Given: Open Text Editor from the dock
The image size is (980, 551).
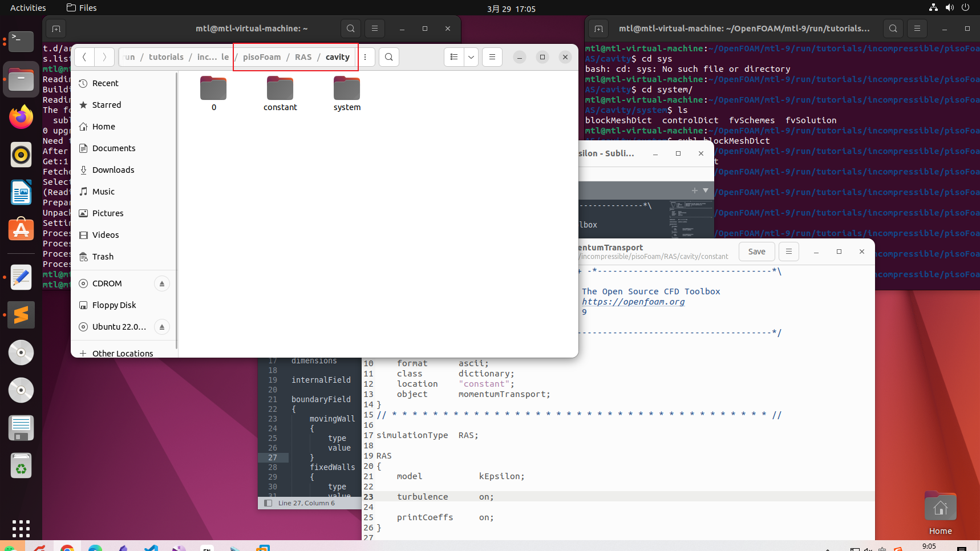Looking at the screenshot, I should coord(21,277).
